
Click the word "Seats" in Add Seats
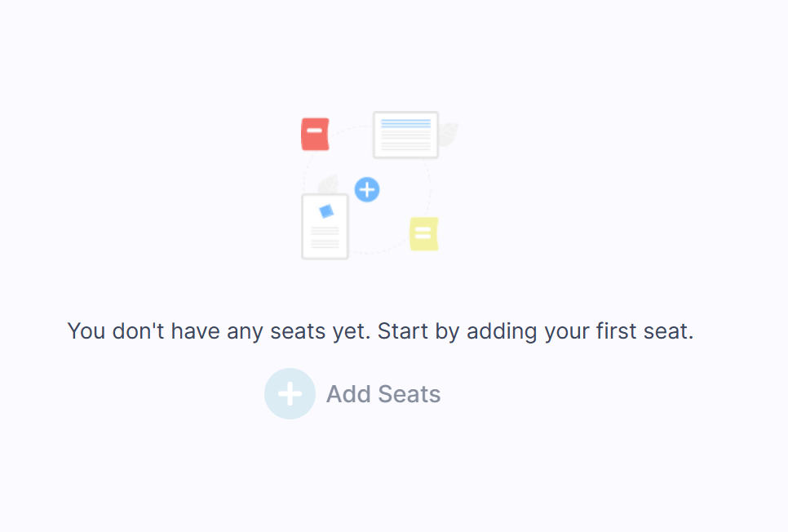[409, 394]
